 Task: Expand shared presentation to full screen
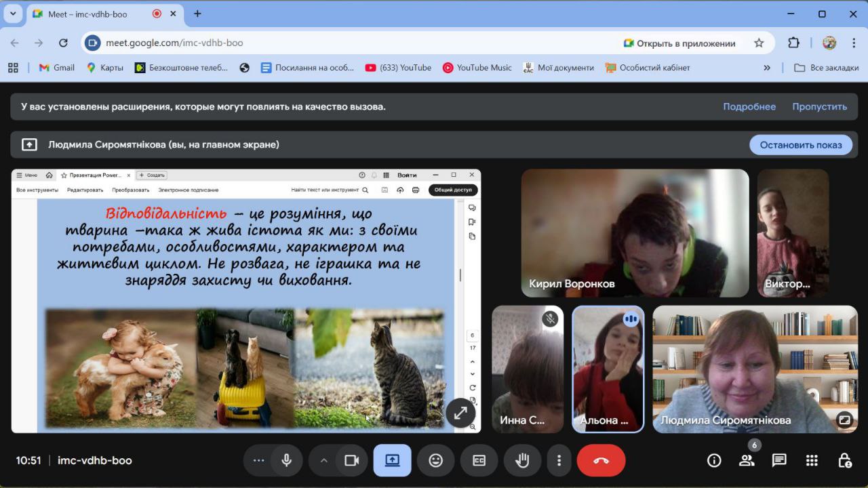460,413
